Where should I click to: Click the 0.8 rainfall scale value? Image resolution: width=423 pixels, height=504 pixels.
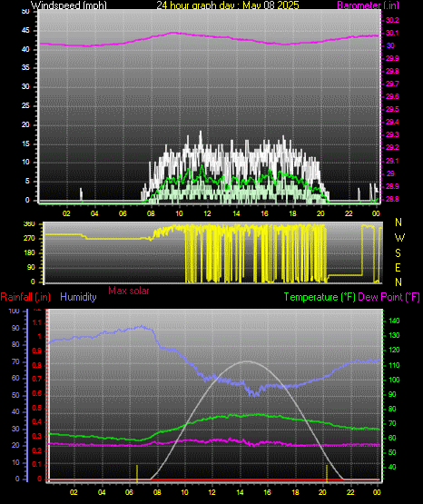[x=37, y=365]
